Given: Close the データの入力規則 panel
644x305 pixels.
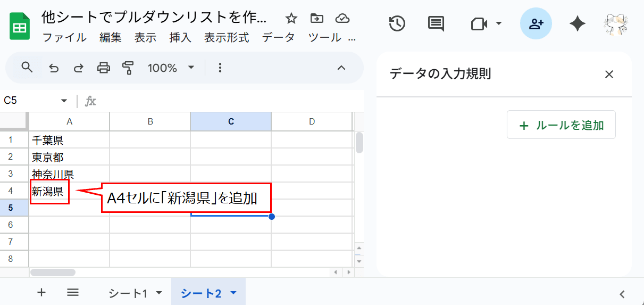Looking at the screenshot, I should click(609, 74).
